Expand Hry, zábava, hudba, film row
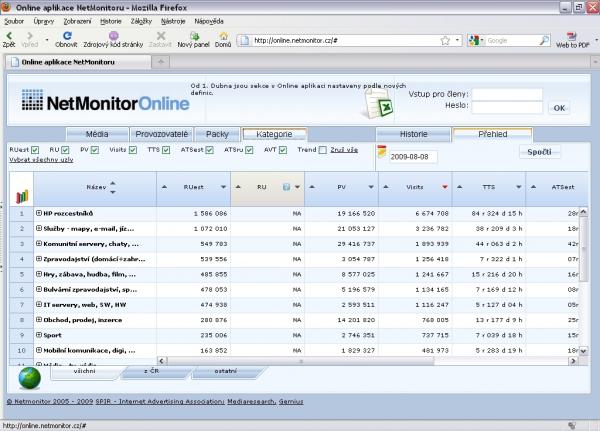 [39, 274]
